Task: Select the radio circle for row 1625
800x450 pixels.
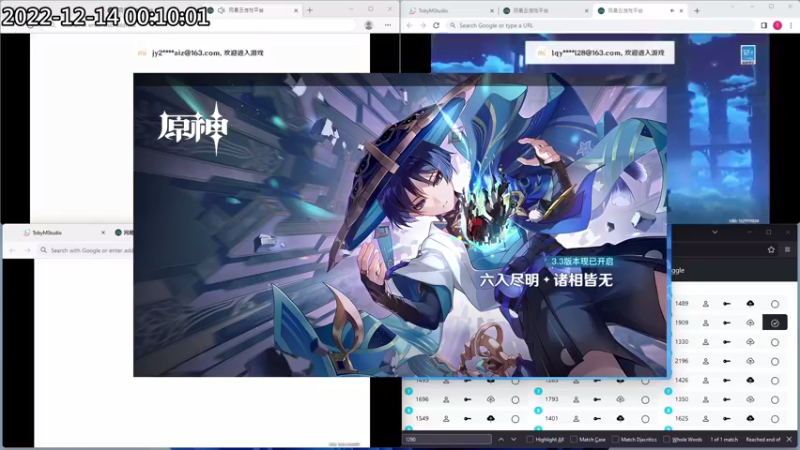Action: pyautogui.click(x=774, y=419)
